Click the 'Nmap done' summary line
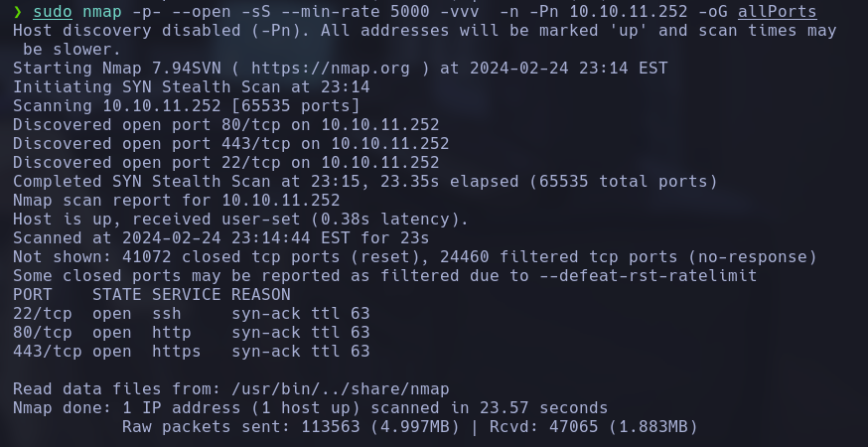 point(310,408)
